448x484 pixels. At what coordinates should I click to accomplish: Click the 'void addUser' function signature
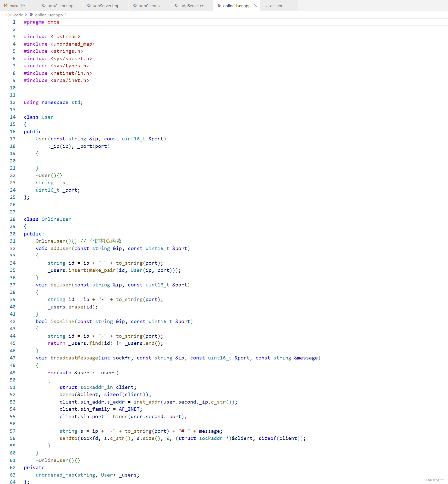click(113, 249)
